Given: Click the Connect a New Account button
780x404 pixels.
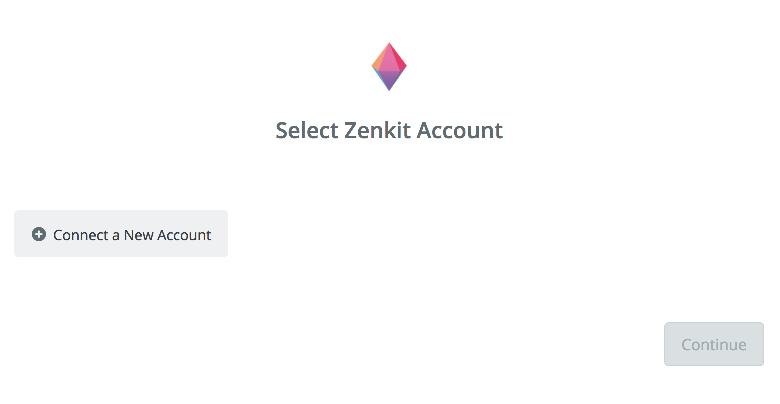Looking at the screenshot, I should (x=121, y=234).
